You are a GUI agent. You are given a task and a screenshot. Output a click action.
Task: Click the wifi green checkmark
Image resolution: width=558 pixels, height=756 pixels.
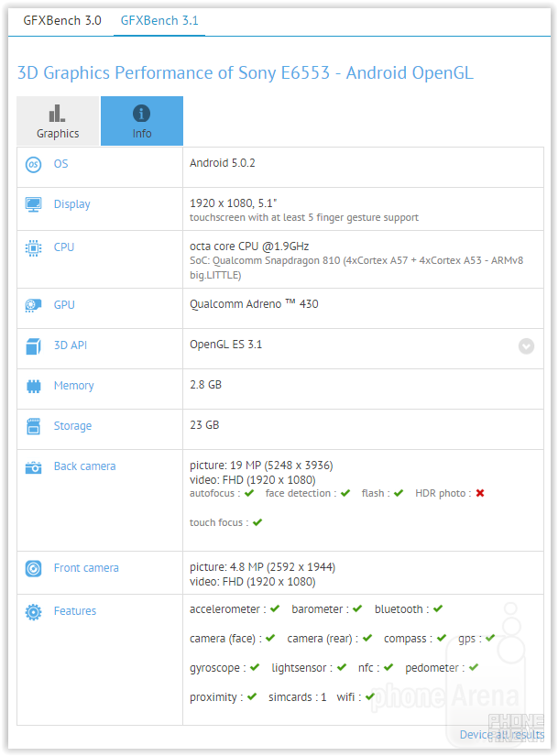tap(370, 696)
